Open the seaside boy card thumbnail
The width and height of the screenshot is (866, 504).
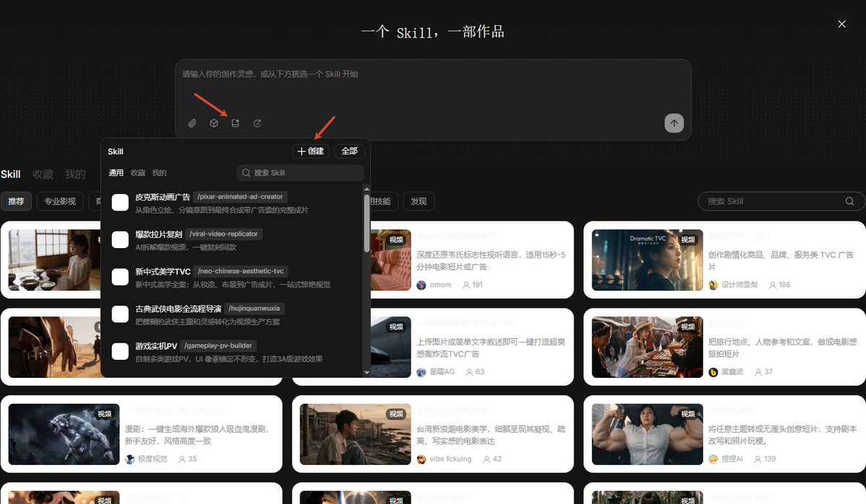(x=356, y=434)
